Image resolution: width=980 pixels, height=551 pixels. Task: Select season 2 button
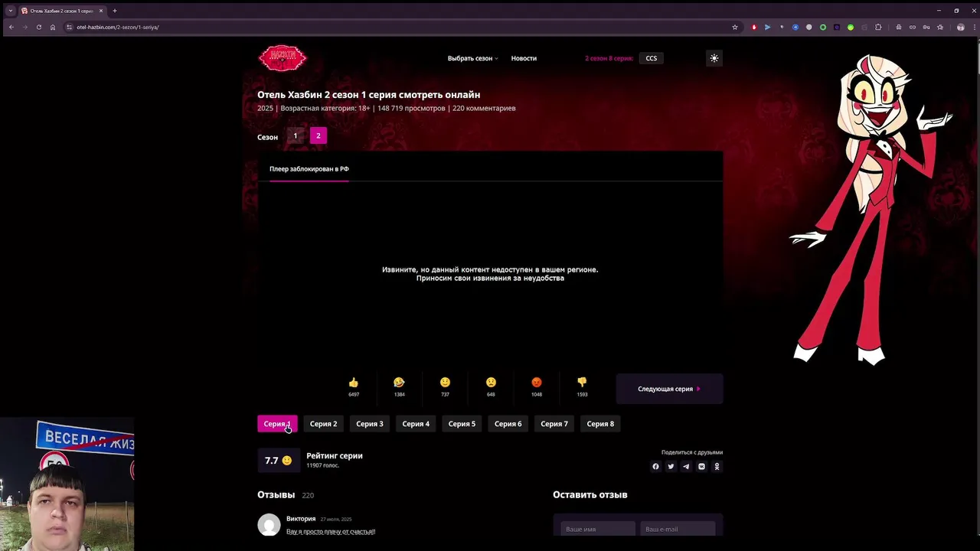click(318, 136)
